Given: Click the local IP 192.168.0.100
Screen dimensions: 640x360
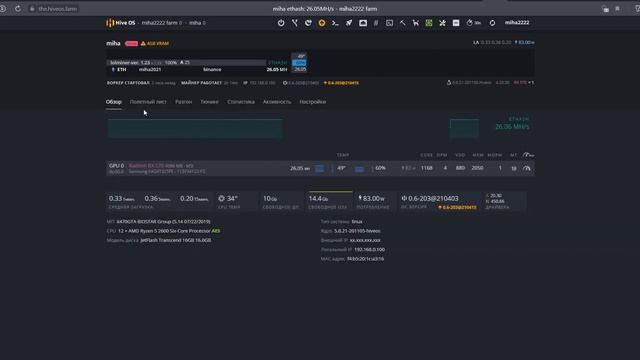Looking at the screenshot, I should tap(369, 249).
